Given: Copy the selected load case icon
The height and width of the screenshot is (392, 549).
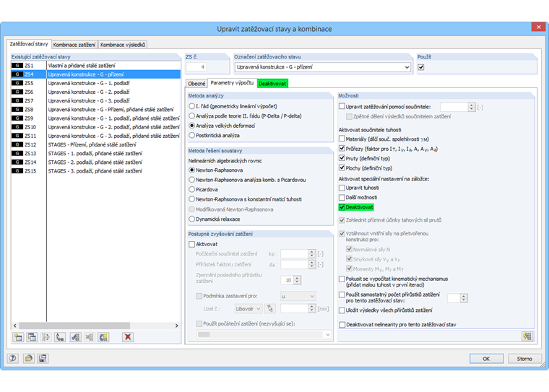Looking at the screenshot, I should (x=32, y=337).
